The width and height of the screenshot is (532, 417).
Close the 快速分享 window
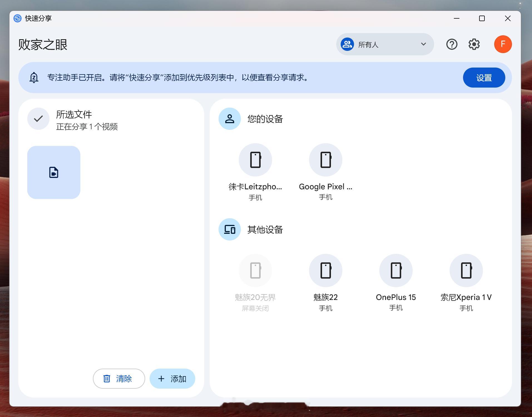(508, 18)
